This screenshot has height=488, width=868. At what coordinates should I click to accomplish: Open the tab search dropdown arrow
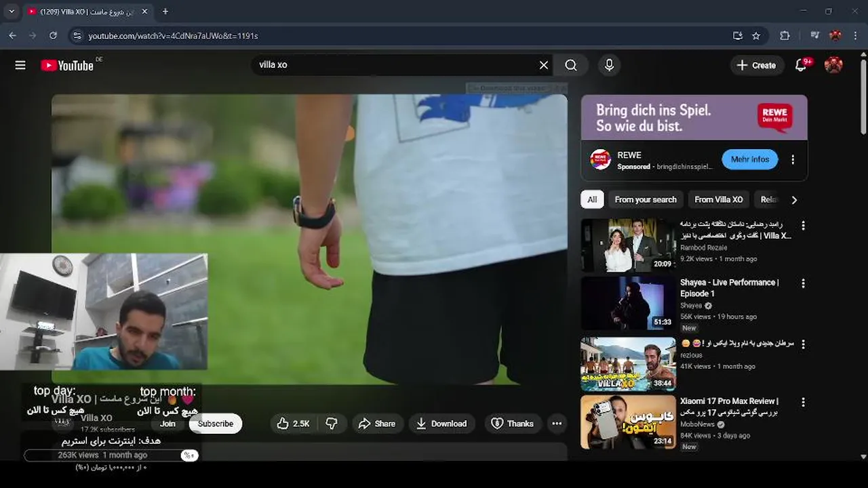pyautogui.click(x=12, y=12)
